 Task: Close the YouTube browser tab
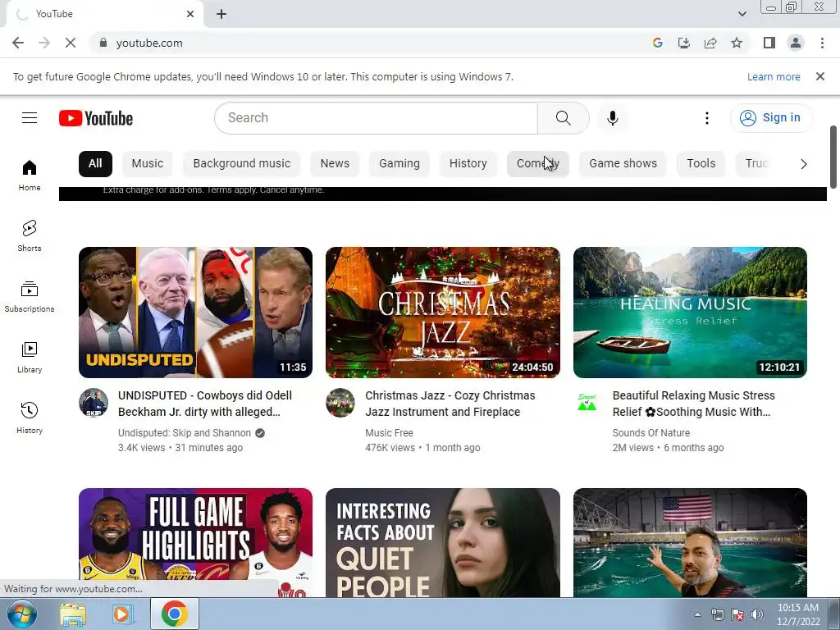[x=190, y=14]
